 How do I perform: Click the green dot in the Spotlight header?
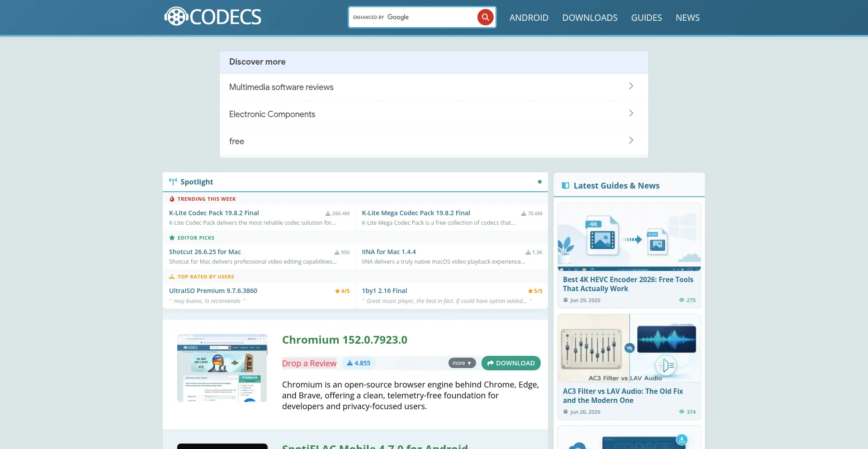(539, 182)
